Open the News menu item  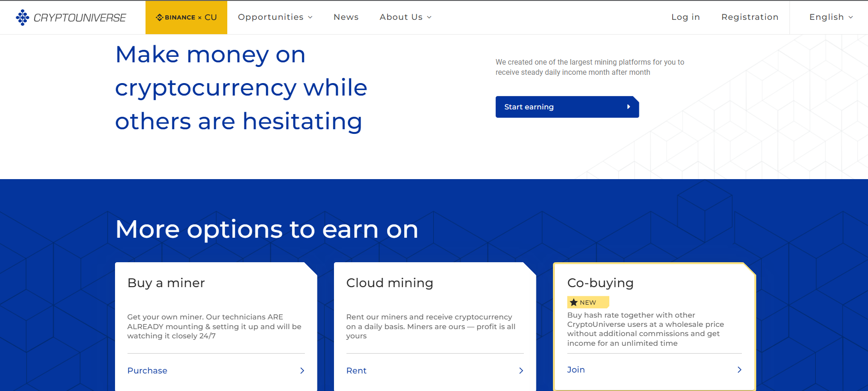click(346, 17)
